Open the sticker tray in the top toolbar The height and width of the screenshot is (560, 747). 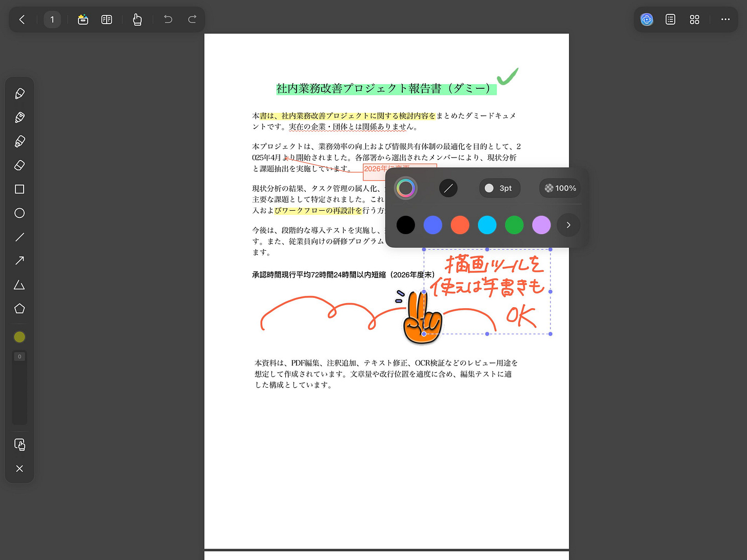click(x=83, y=19)
